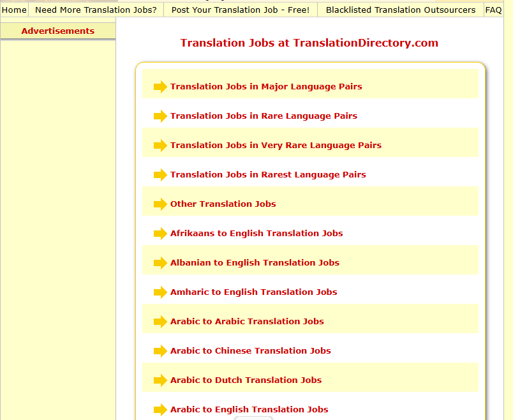Click arrow icon beside Albanian to English

pyautogui.click(x=160, y=263)
